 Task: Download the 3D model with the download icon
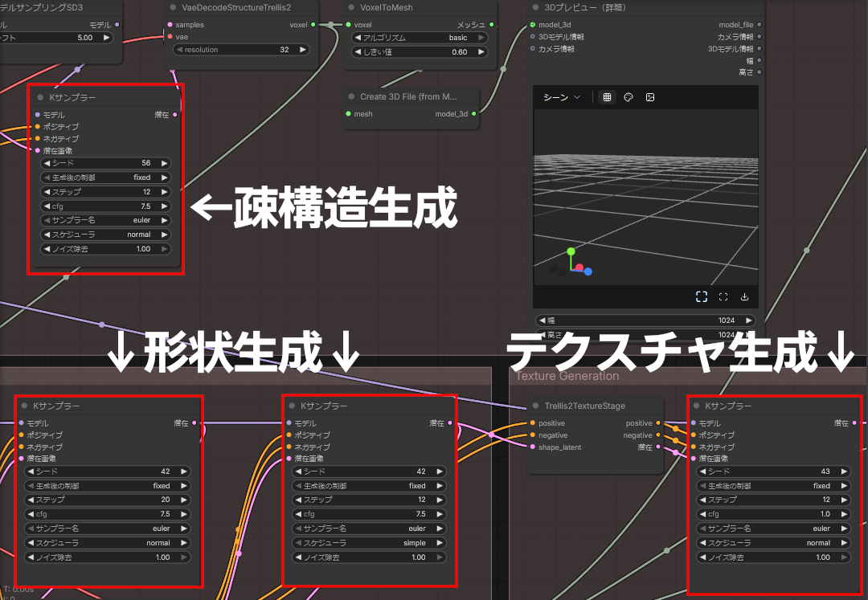[744, 297]
